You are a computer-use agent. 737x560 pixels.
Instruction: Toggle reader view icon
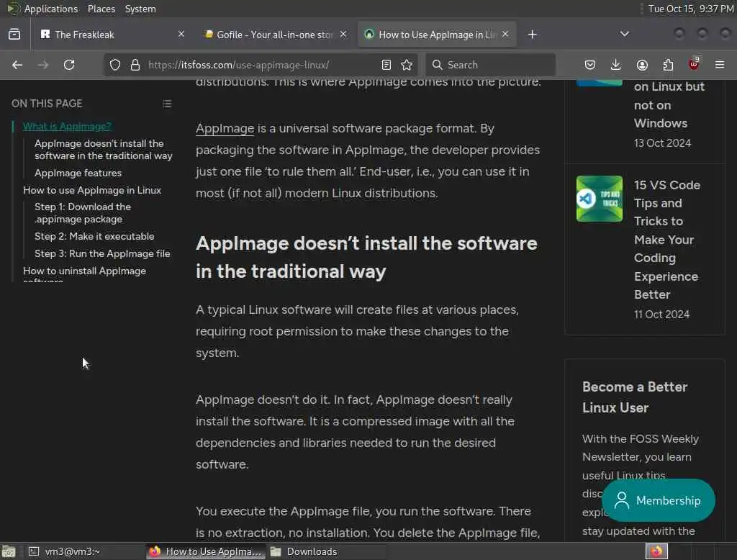point(386,65)
